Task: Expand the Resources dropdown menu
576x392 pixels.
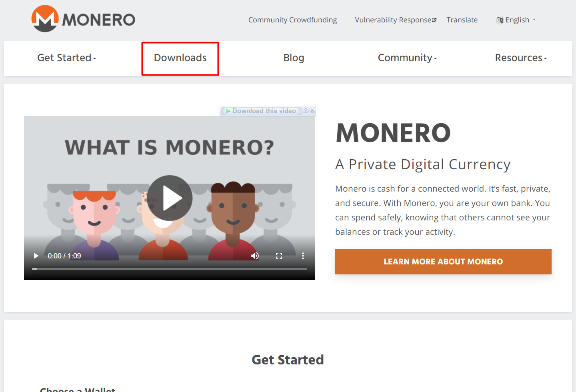Action: 521,58
